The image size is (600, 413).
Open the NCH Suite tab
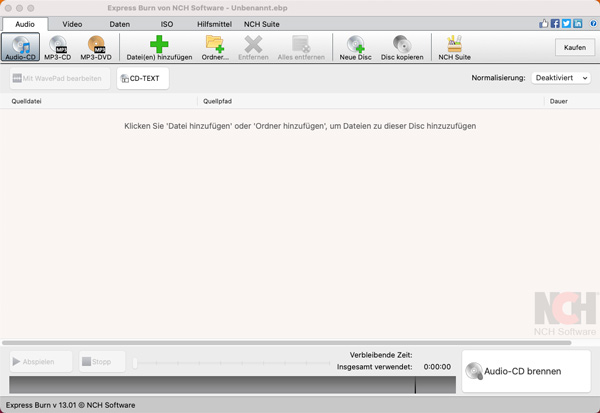(x=262, y=24)
